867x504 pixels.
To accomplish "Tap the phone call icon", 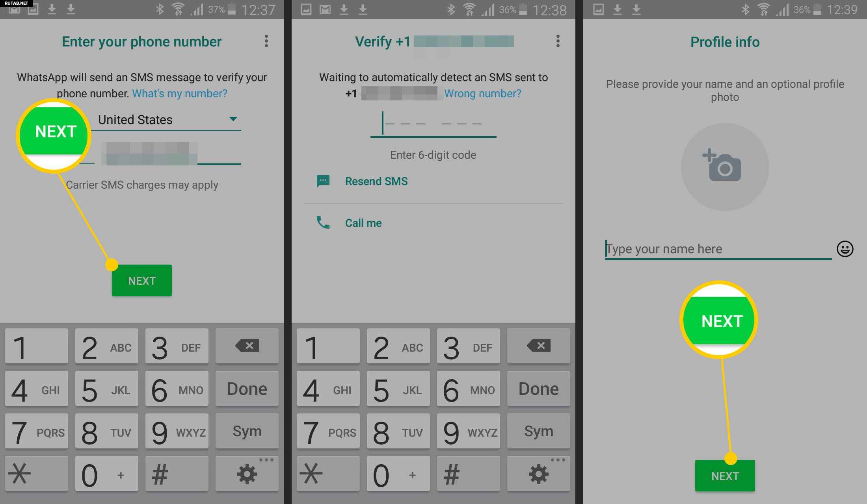I will [322, 222].
